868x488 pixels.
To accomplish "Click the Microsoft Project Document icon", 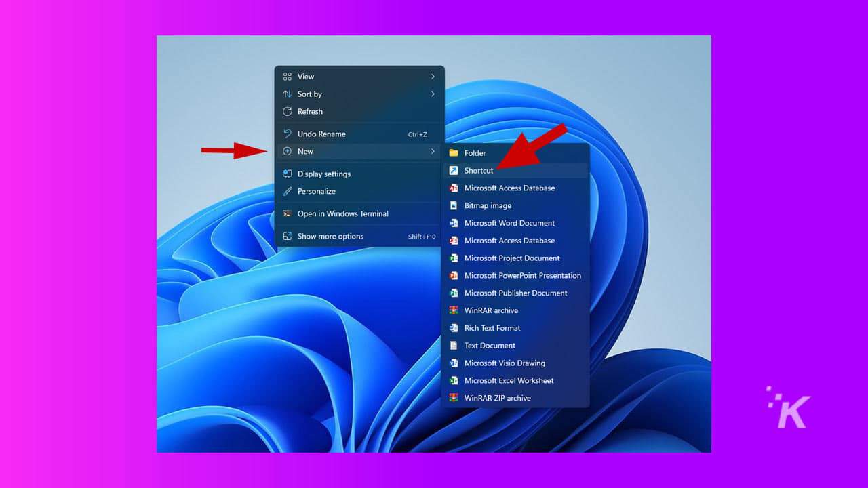I will coord(454,258).
